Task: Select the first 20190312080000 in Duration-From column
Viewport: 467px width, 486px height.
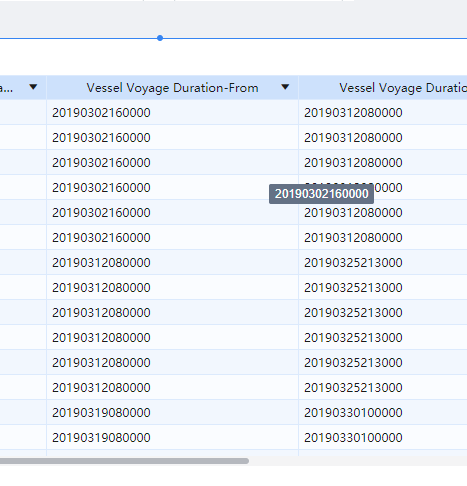Action: tap(172, 263)
